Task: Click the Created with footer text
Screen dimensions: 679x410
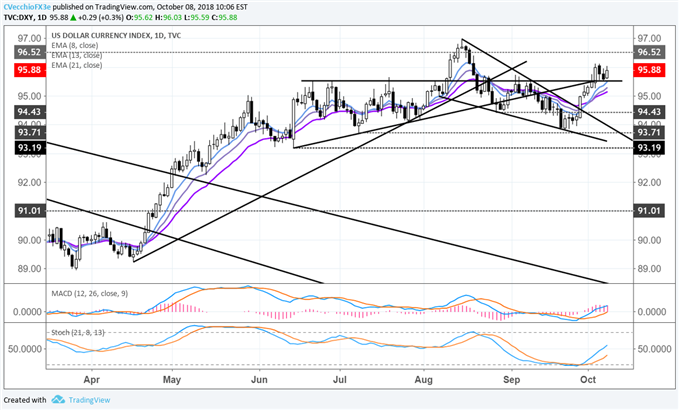Action: [25, 400]
